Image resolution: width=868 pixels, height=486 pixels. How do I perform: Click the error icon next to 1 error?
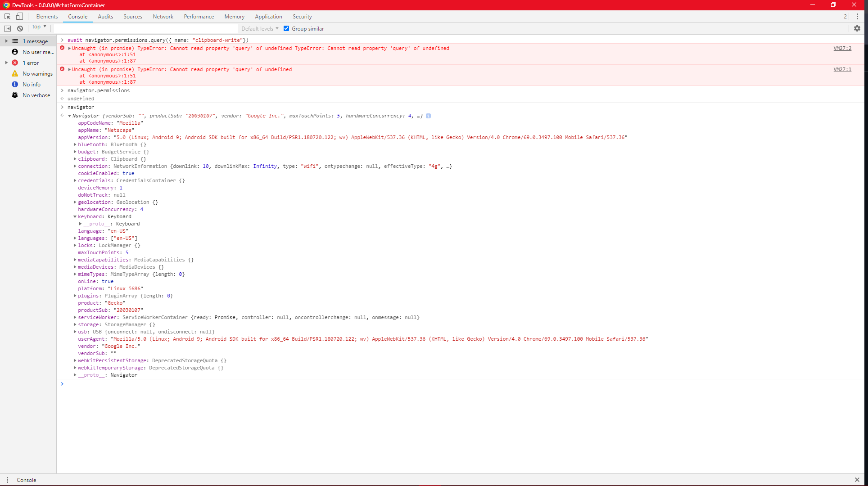coord(15,63)
